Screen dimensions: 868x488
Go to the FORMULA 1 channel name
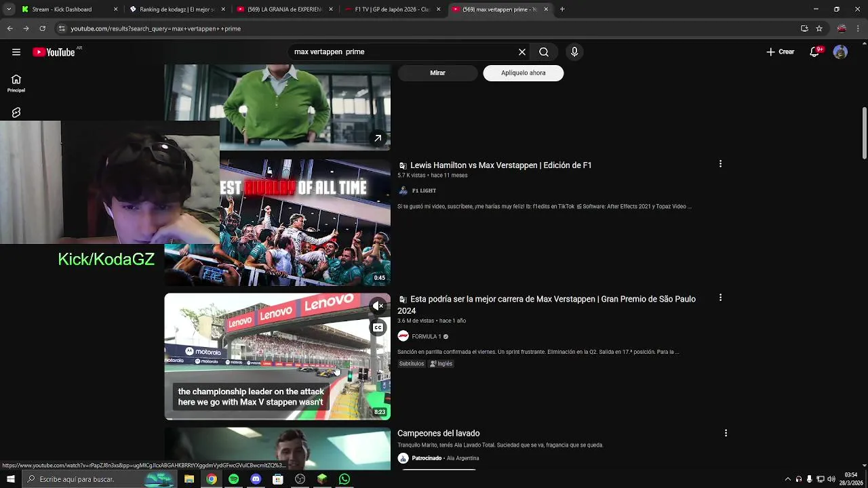[x=426, y=337]
